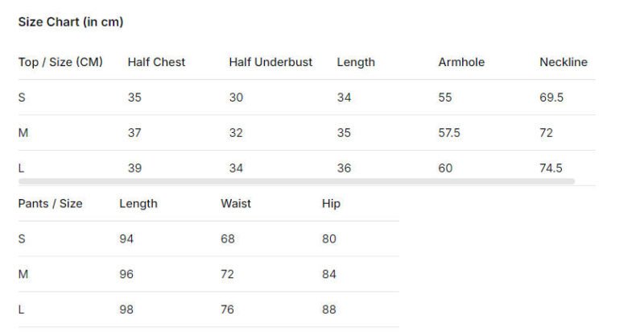
Task: Select the 74.5 neckline value for size L
Action: [551, 168]
